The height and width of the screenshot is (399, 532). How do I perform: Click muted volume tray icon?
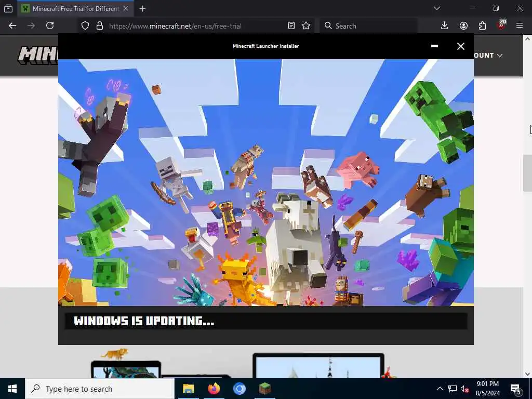tap(465, 389)
